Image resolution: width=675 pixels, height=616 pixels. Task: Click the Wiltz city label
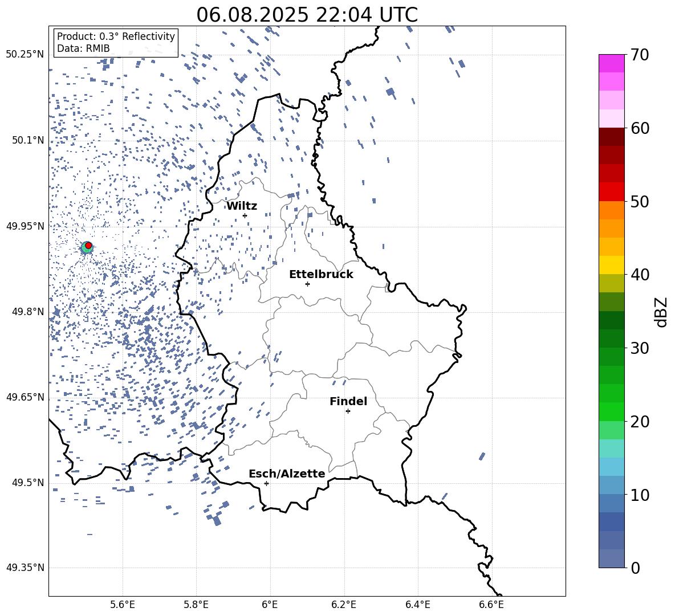pos(242,206)
